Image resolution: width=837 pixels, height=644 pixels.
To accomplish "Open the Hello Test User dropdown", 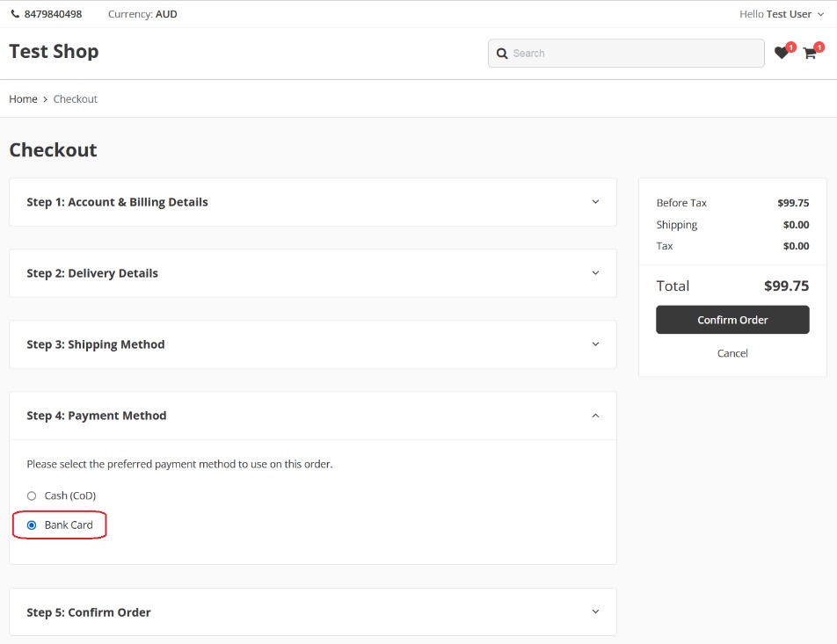I will (x=782, y=14).
